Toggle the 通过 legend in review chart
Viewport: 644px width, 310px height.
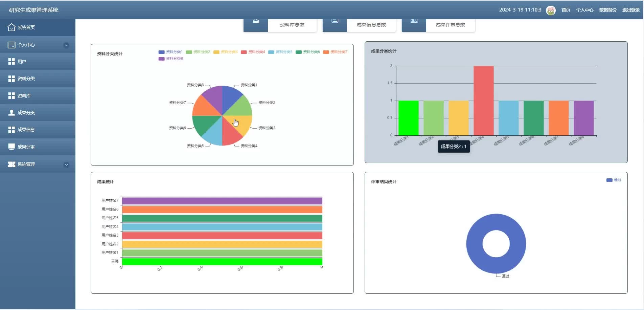(614, 180)
